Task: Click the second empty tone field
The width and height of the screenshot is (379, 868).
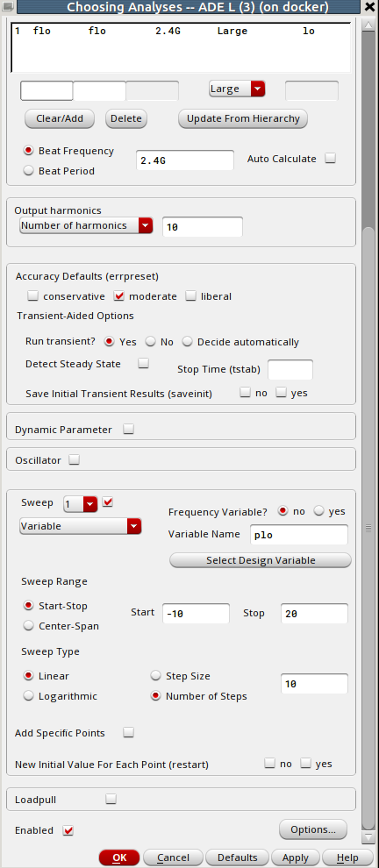Action: pos(100,91)
